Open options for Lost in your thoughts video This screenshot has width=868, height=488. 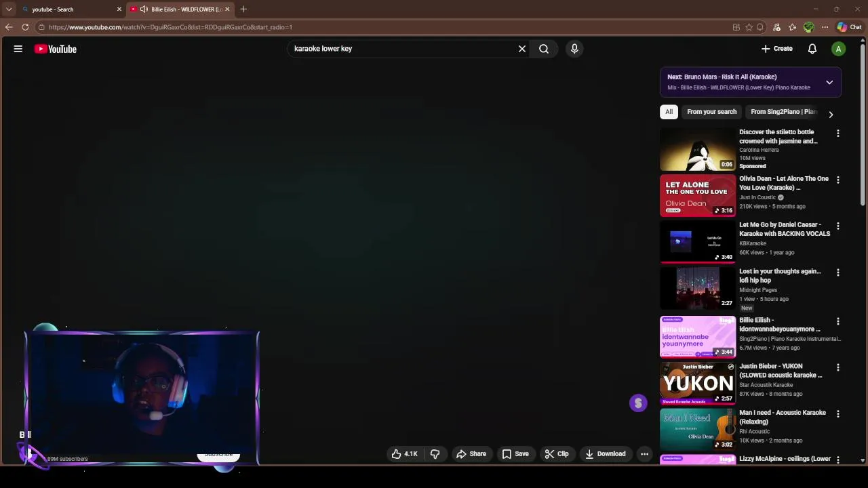(x=838, y=272)
